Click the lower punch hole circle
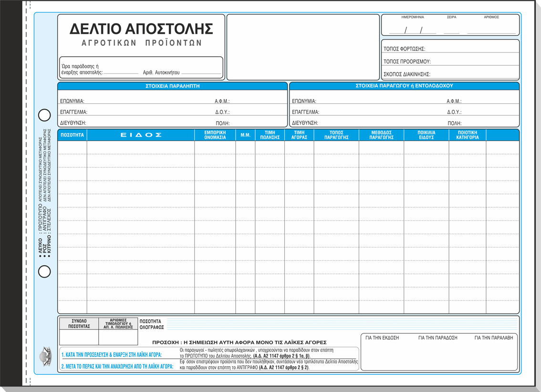The height and width of the screenshot is (392, 541). pos(44,271)
